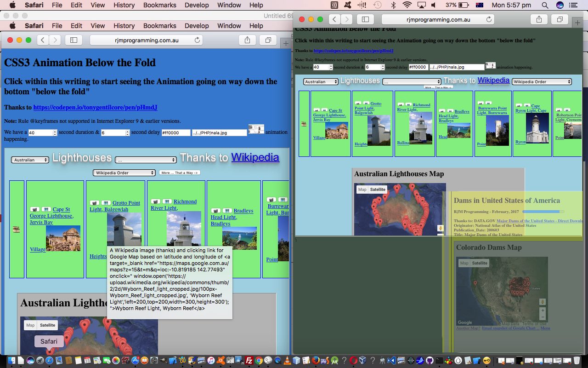588x368 pixels.
Task: Open the AirPlay display menu
Action: (421, 5)
